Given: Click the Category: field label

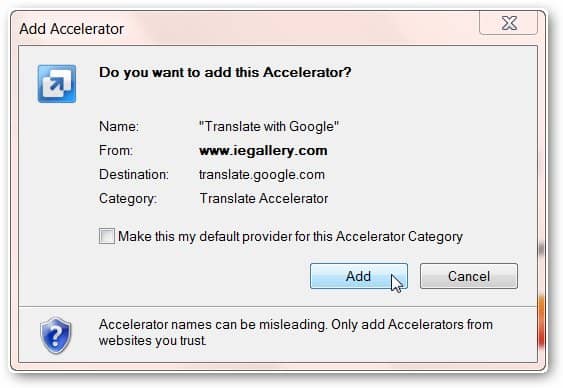Looking at the screenshot, I should [128, 198].
